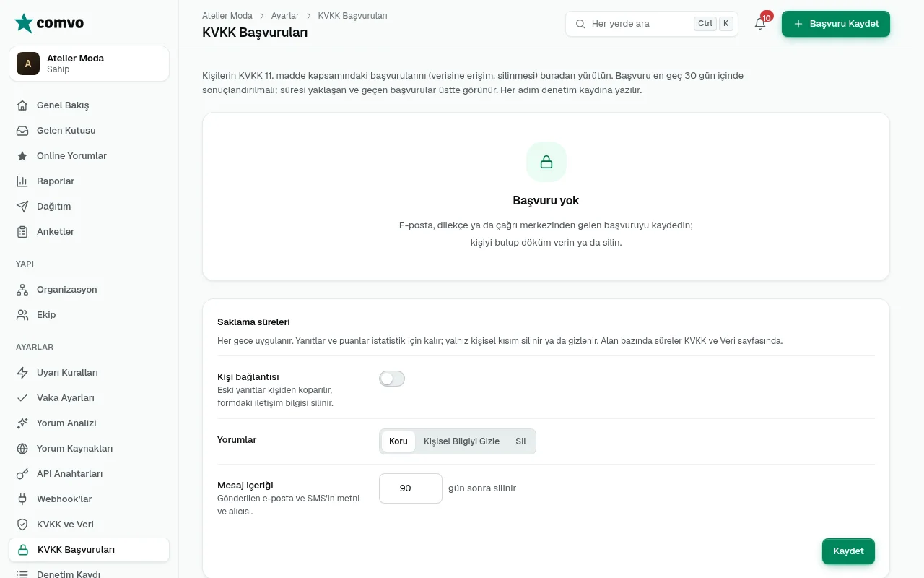Open the notifications bell
Image resolution: width=924 pixels, height=578 pixels.
[760, 24]
